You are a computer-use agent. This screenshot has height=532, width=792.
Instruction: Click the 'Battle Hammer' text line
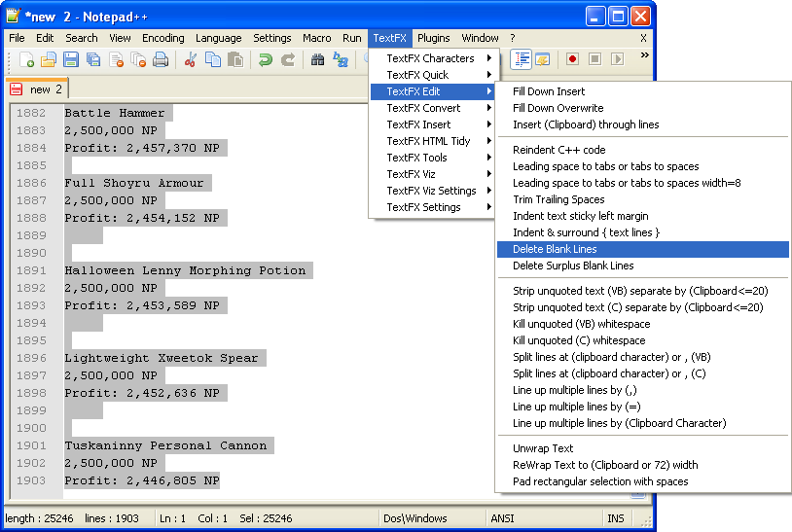[x=115, y=113]
